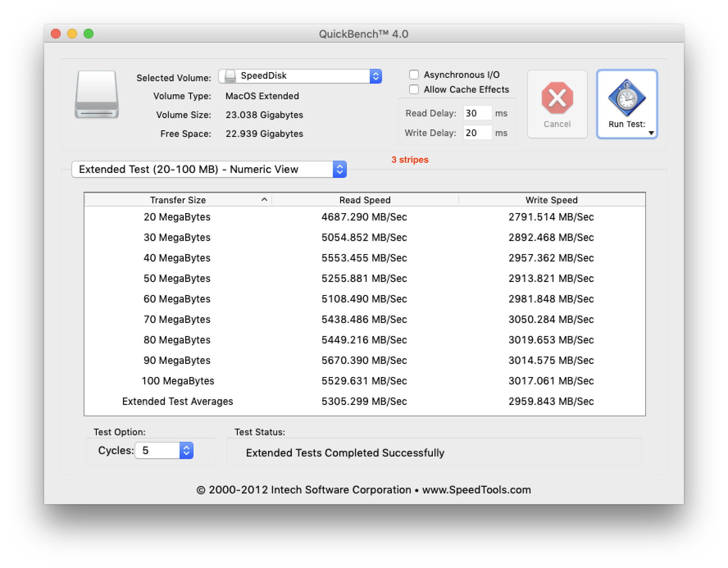Screen dimensions: 728x568
Task: Click read speed 5054.852 MB/Sec
Action: (364, 237)
